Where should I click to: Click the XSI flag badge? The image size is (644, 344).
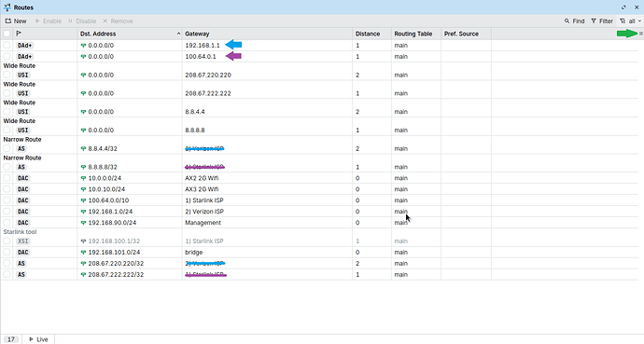coord(23,241)
